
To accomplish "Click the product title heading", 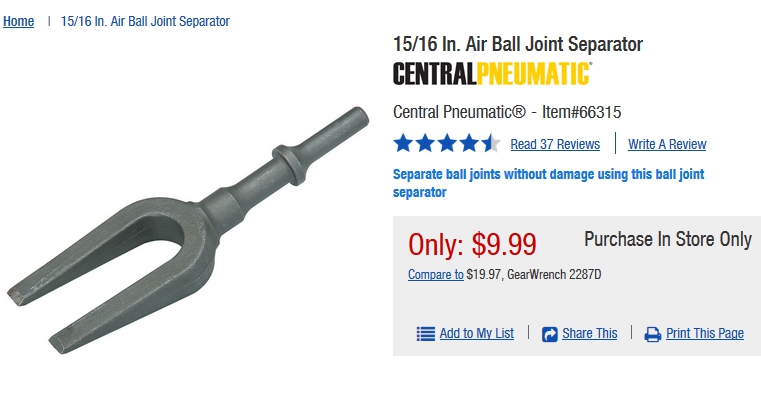I will 518,44.
